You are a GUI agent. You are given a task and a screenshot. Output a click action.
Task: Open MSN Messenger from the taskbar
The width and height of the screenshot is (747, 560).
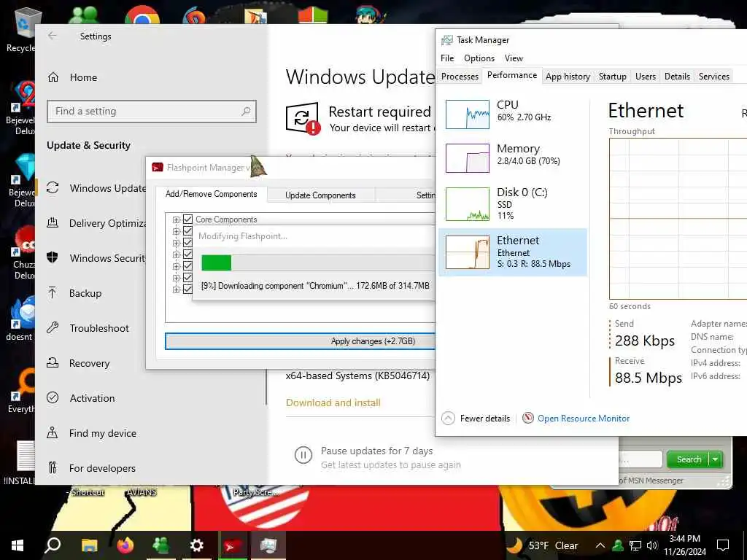coord(161,545)
